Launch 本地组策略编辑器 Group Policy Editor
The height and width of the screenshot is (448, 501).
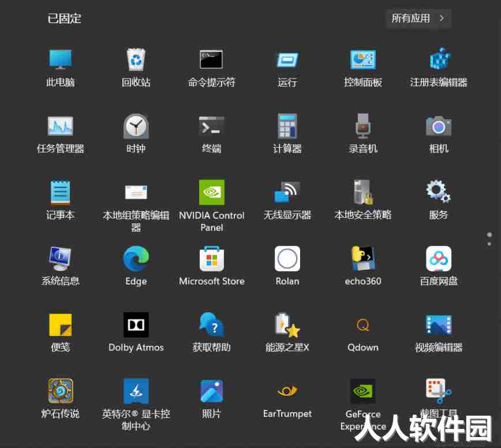[x=136, y=192]
